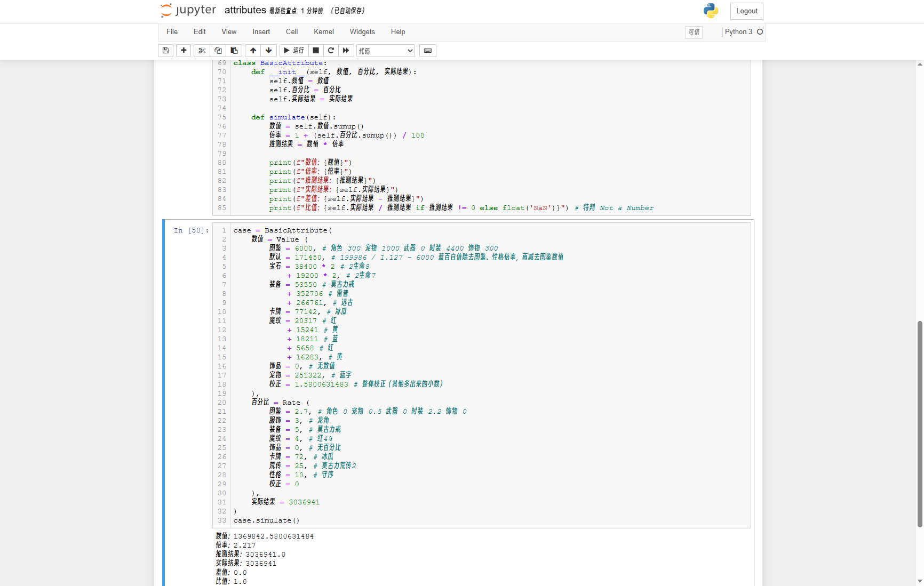Restart the kernel icon

click(x=331, y=51)
